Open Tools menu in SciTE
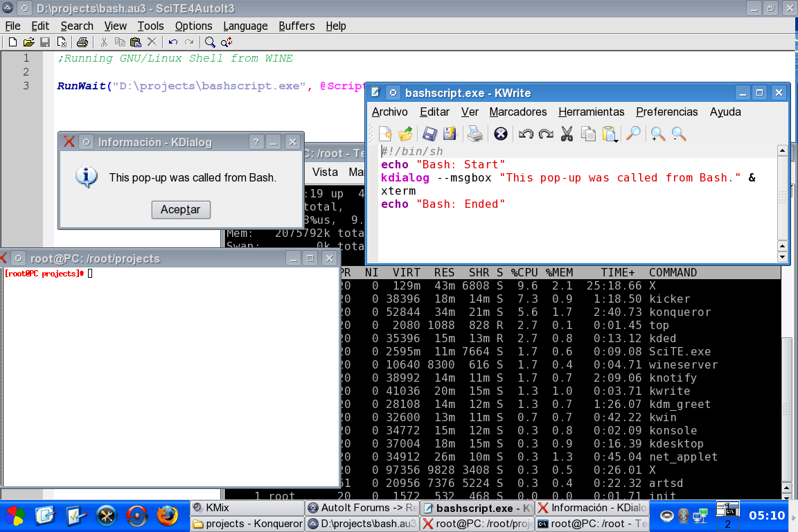 (x=150, y=26)
